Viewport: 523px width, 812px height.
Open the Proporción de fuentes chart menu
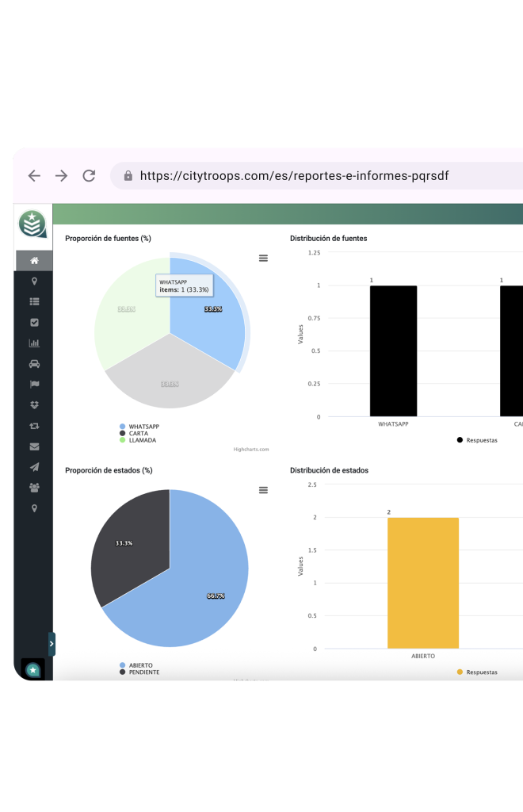coord(263,259)
